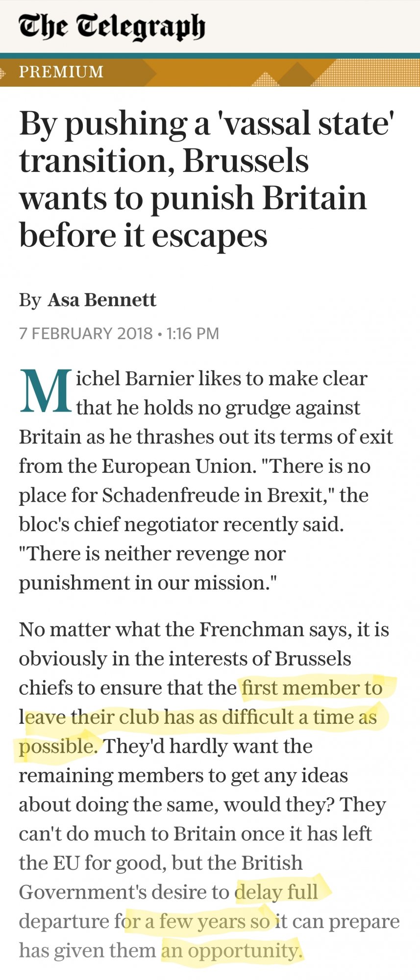
Task: Open author Asa Bennett's profile
Action: pos(102,300)
